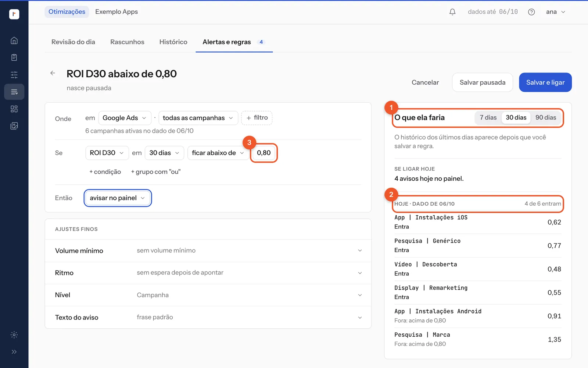Open the help question mark icon
The width and height of the screenshot is (588, 368).
point(531,12)
